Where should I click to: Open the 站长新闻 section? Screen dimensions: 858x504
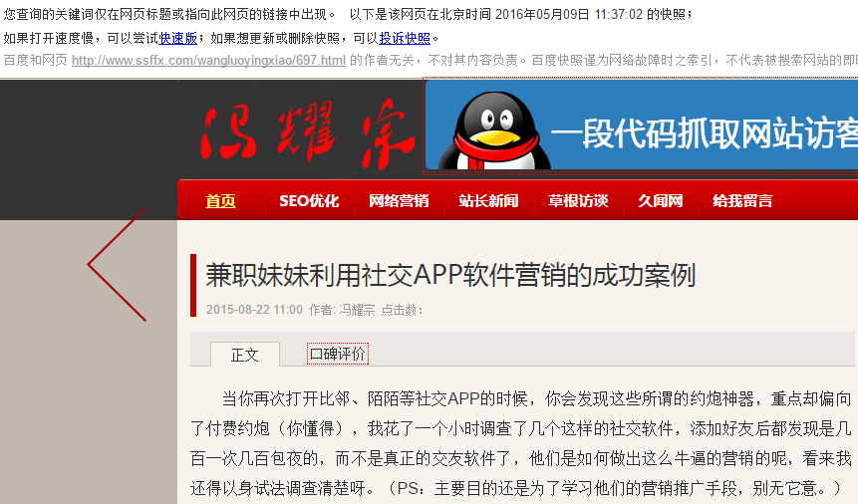pos(488,201)
